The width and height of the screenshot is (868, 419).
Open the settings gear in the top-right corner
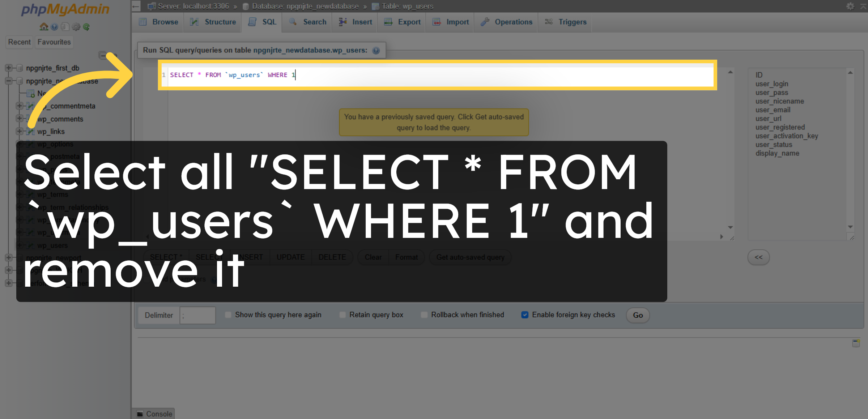click(x=850, y=6)
